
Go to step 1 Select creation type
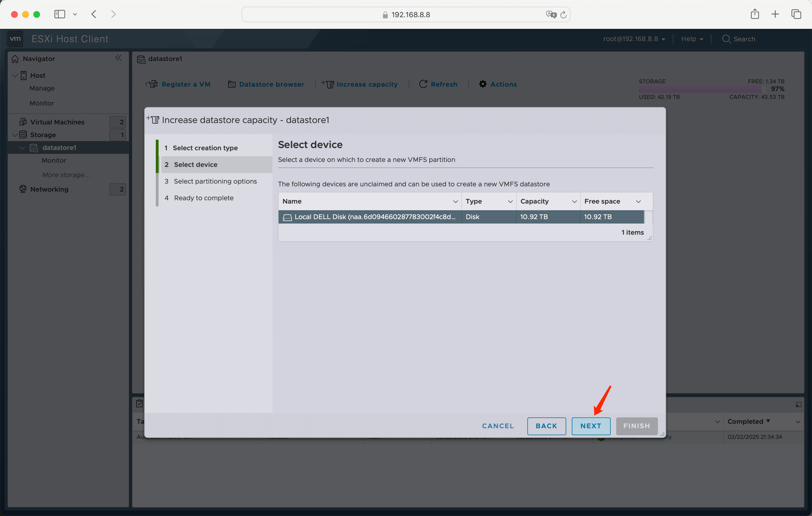point(201,148)
